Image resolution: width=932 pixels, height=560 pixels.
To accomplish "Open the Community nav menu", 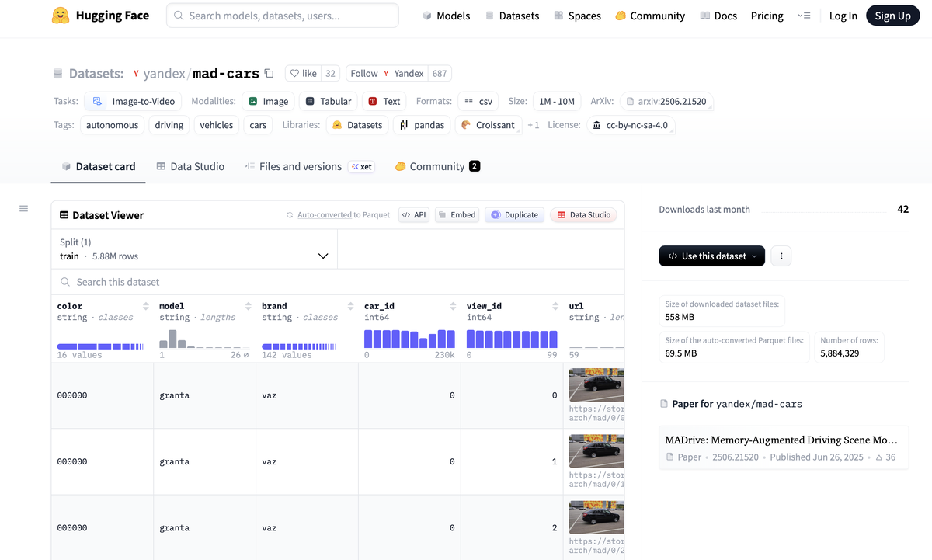I will [x=650, y=16].
